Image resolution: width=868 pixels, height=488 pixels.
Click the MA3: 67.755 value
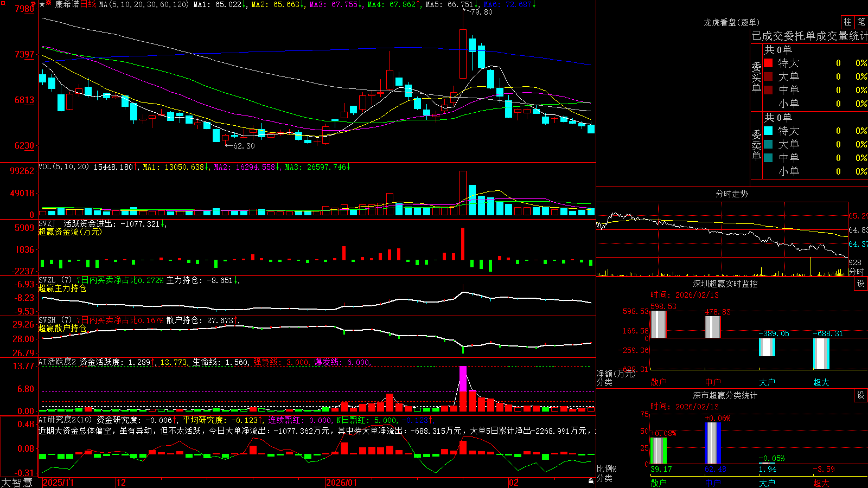(x=335, y=4)
